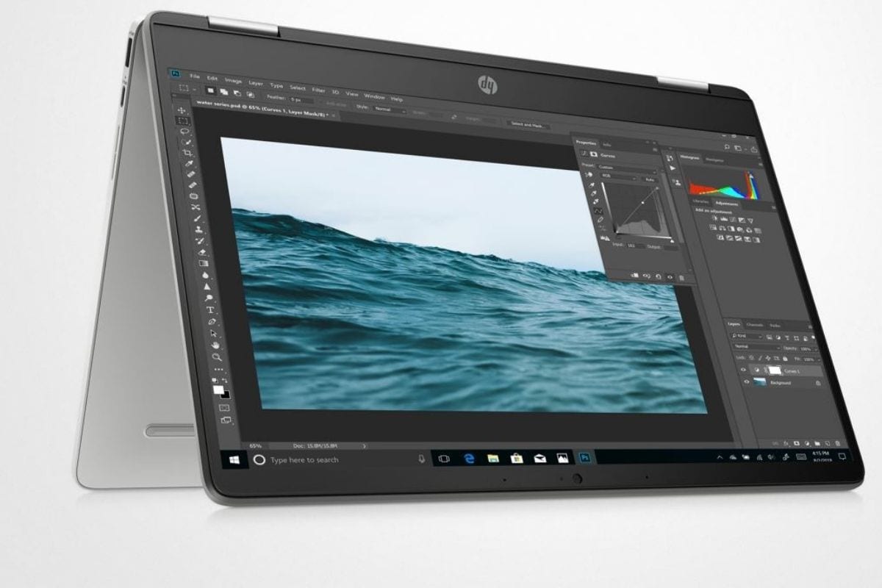Select the Lasso tool
Screen dimensions: 882x588
point(184,132)
